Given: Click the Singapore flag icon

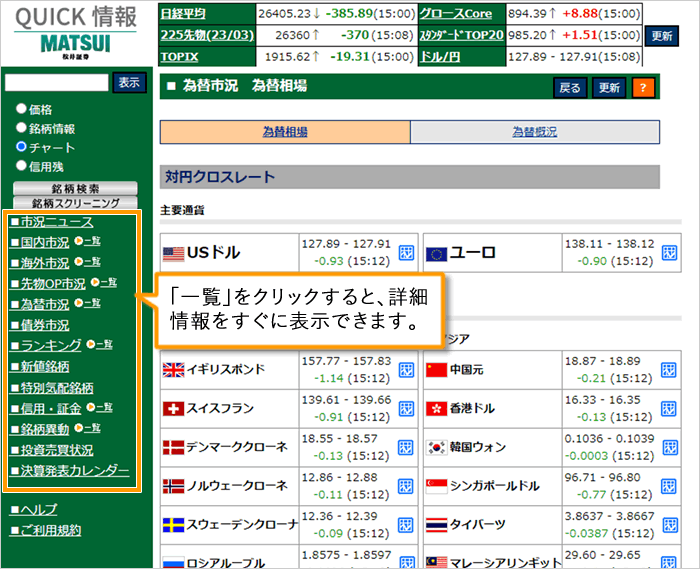Looking at the screenshot, I should pos(436,486).
